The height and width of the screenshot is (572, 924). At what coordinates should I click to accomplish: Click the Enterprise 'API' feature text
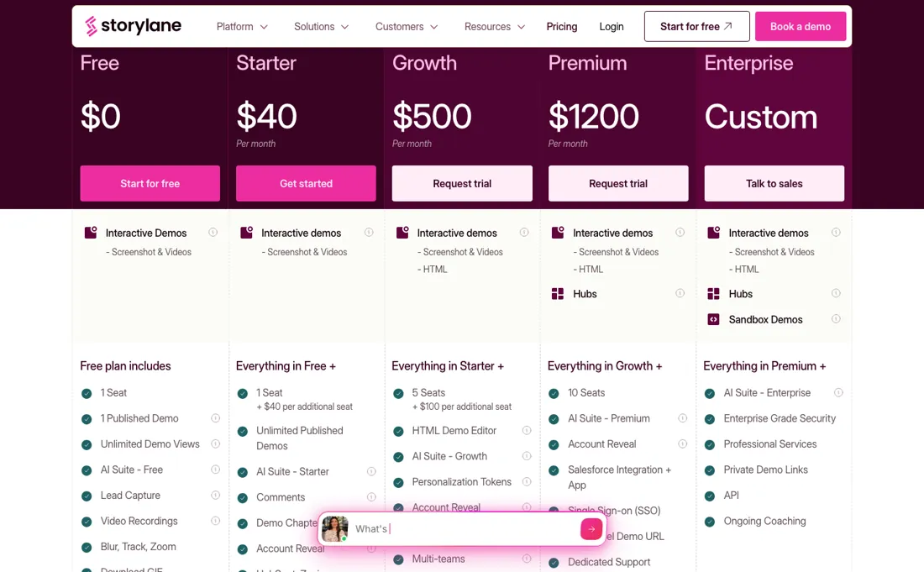click(x=731, y=496)
